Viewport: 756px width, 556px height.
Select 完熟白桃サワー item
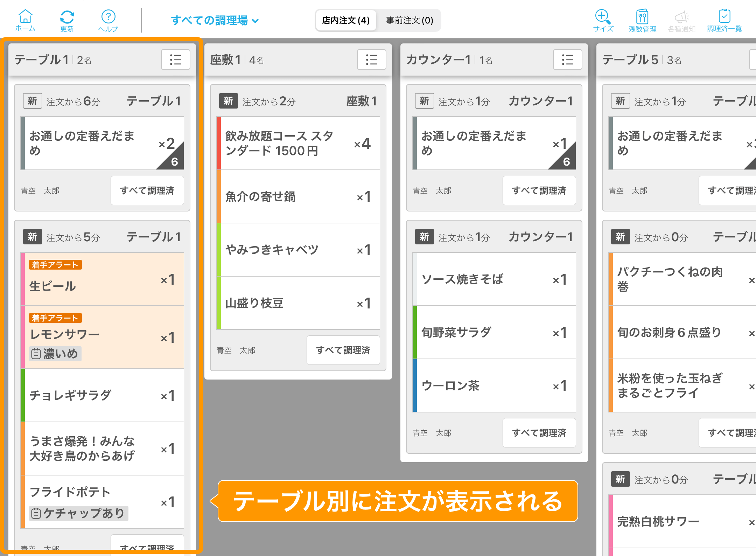682,521
